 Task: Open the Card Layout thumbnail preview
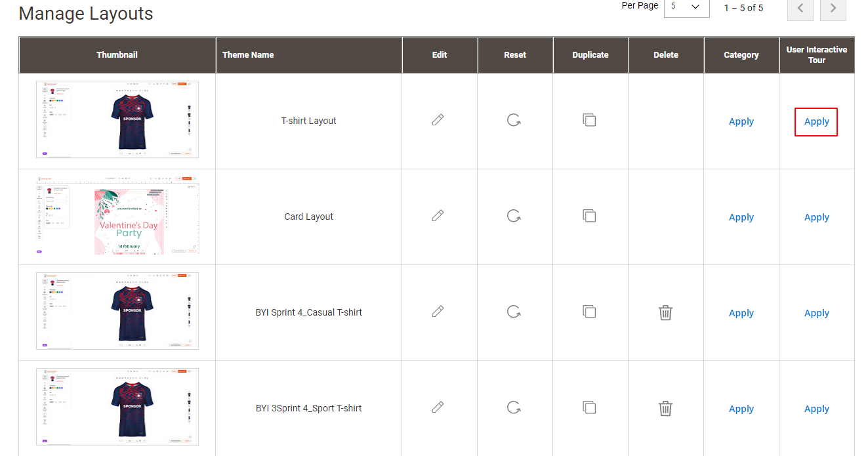[x=117, y=216]
